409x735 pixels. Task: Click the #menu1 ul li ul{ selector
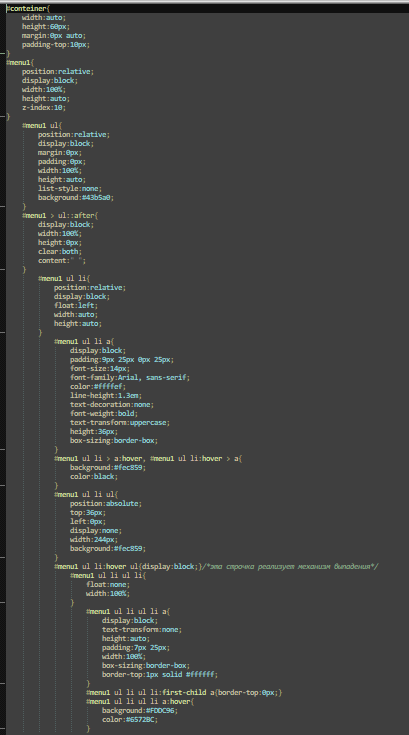(86, 495)
